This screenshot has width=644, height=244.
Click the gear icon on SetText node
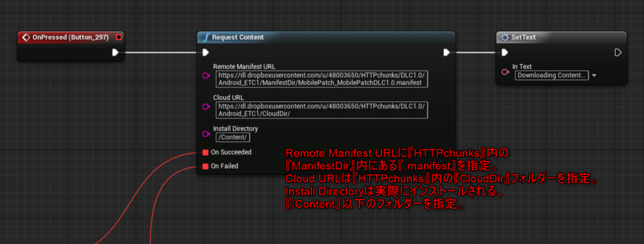(505, 37)
